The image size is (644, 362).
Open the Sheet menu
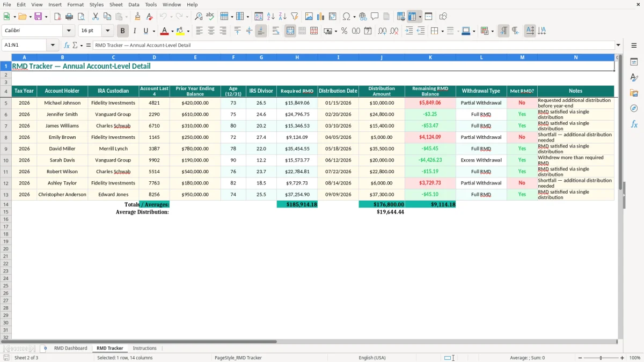point(116,4)
